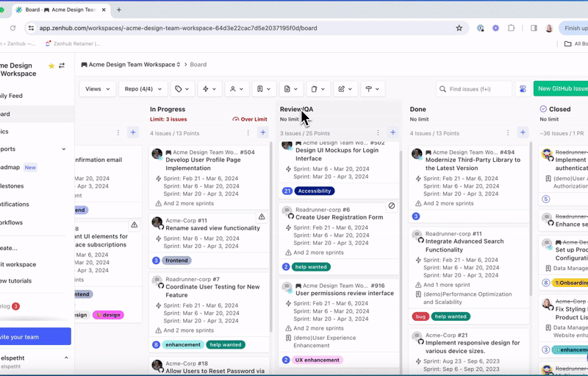Open the Repo (4/4) filter dropdown
This screenshot has width=588, height=376.
click(143, 89)
